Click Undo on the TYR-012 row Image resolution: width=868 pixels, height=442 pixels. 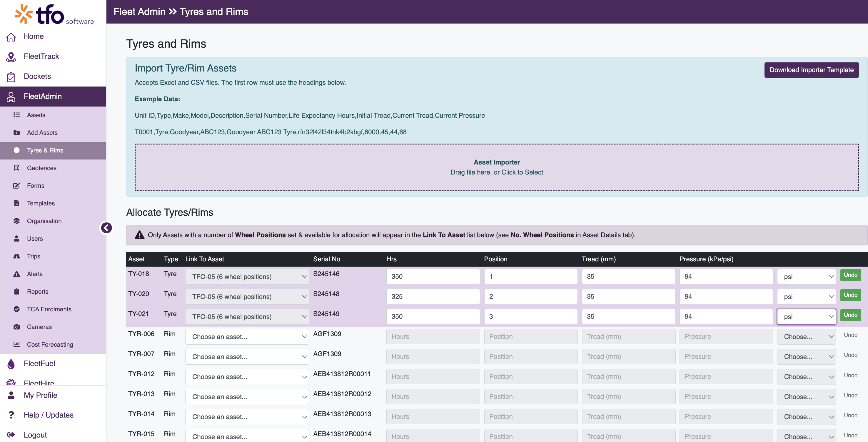(850, 375)
